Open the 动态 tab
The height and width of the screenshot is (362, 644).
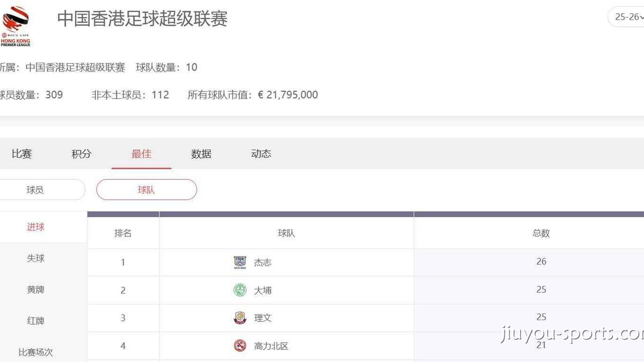pyautogui.click(x=261, y=154)
